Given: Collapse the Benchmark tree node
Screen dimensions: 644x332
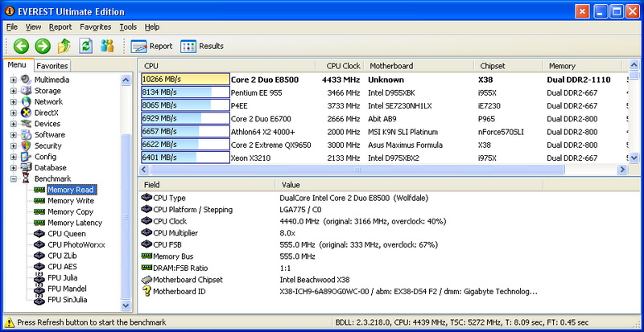Looking at the screenshot, I should point(14,179).
